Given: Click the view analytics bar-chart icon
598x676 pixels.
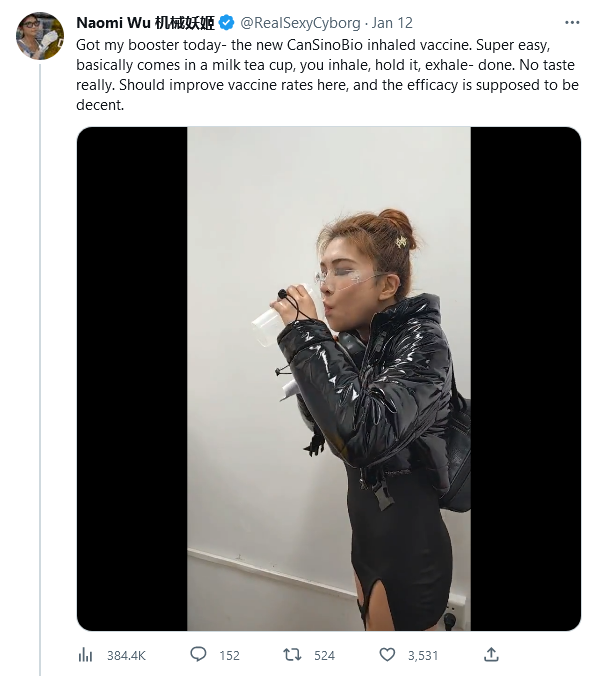Looking at the screenshot, I should 85,655.
